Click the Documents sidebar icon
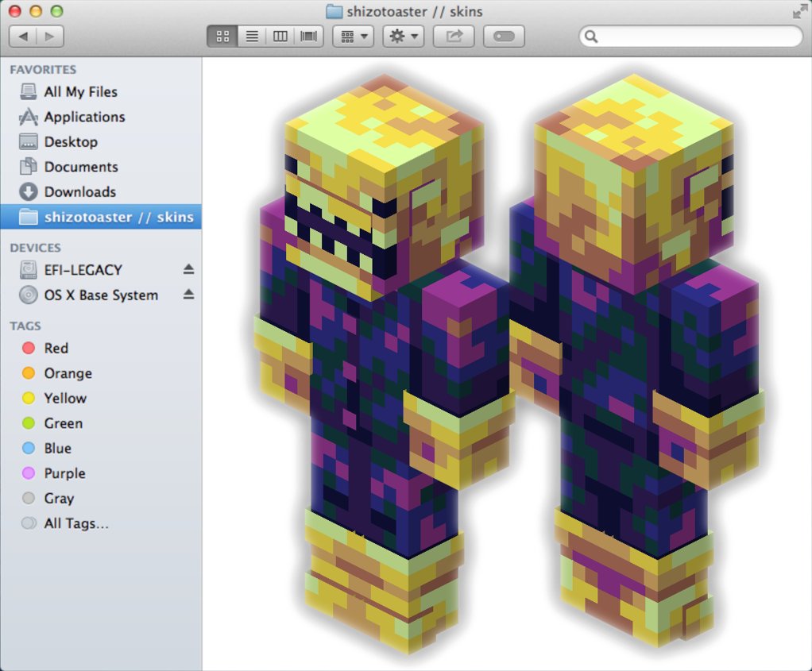Image resolution: width=812 pixels, height=671 pixels. [x=29, y=166]
